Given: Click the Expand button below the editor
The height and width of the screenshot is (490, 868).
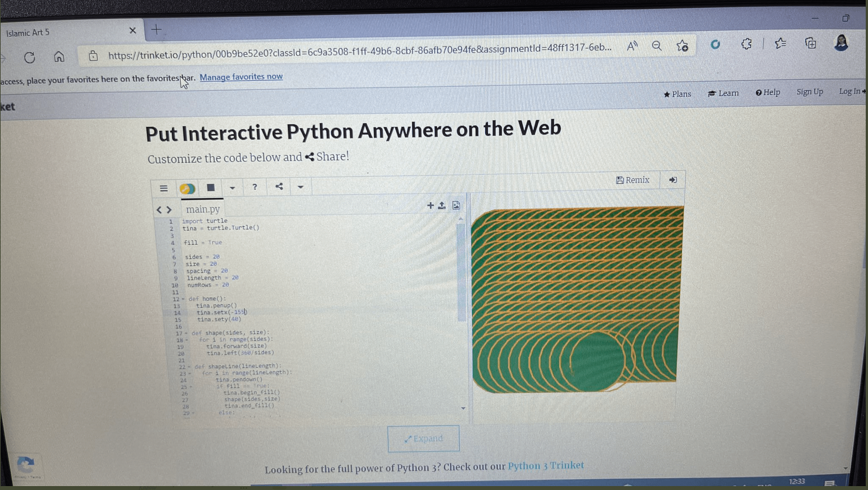Looking at the screenshot, I should [x=424, y=438].
